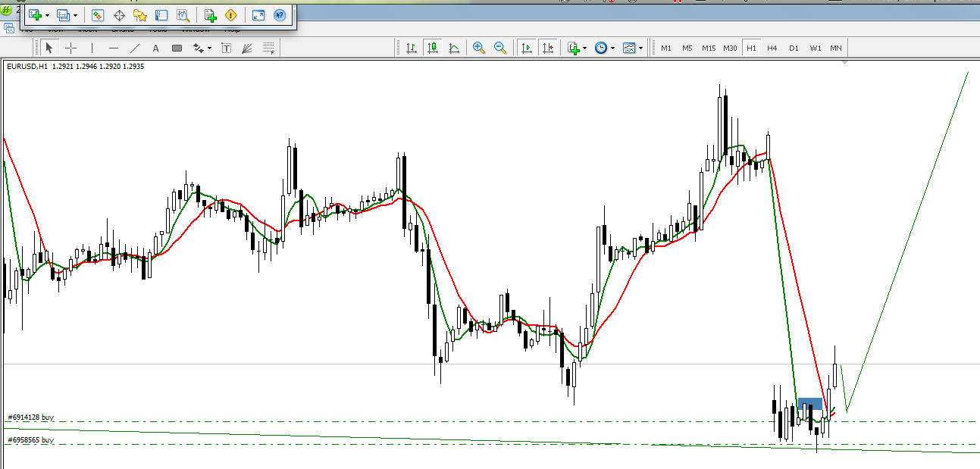Switch timeframe to M30
This screenshot has width=980, height=469.
click(730, 48)
